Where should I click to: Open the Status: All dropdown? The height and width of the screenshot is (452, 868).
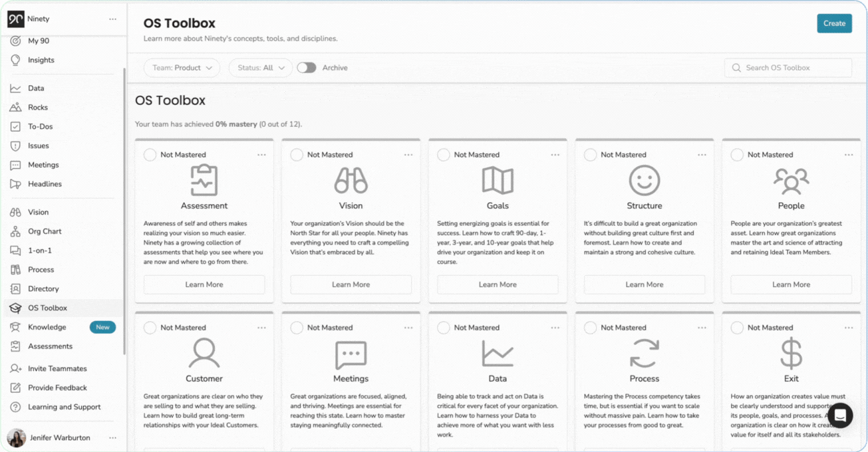[x=261, y=68]
